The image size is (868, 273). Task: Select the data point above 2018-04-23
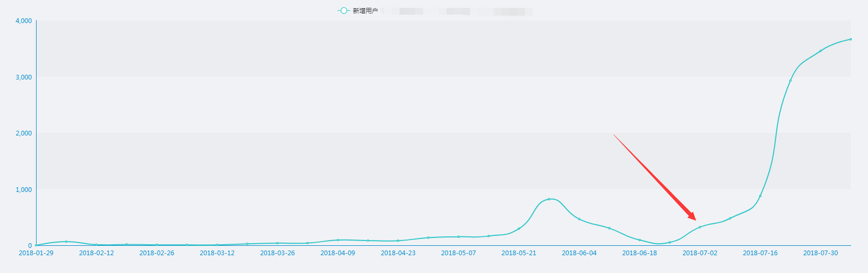pos(398,241)
